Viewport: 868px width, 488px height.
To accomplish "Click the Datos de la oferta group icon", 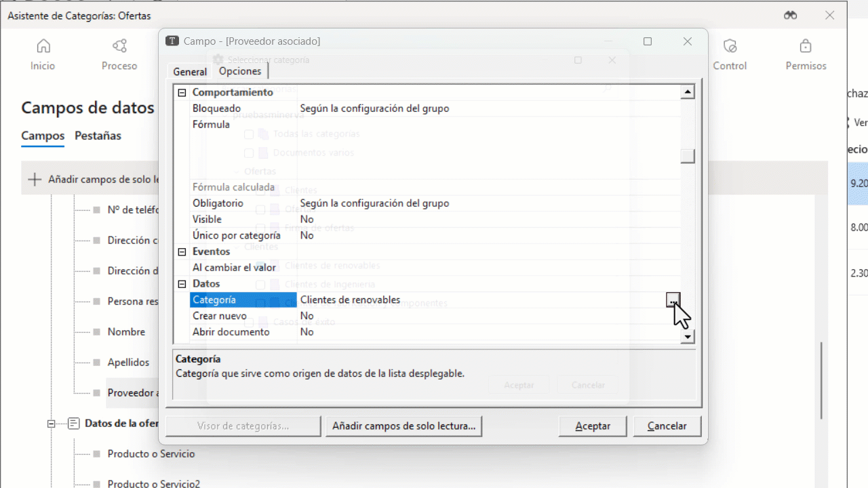I will 74,424.
